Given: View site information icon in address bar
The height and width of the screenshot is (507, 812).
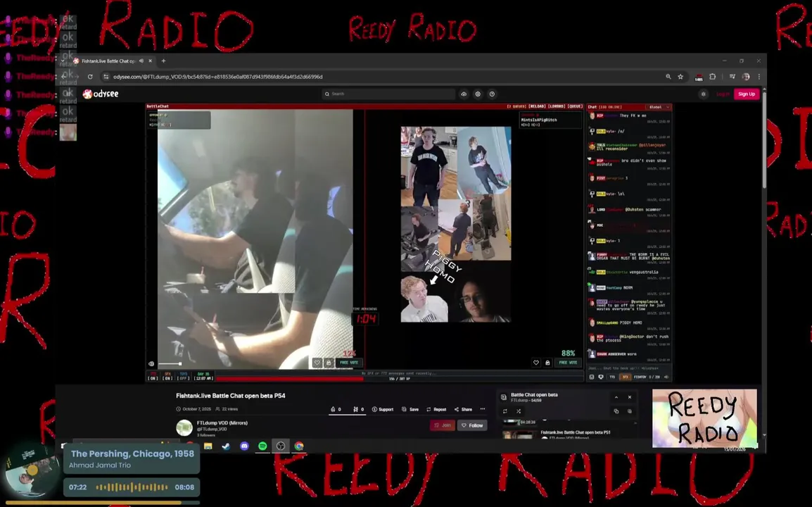Looking at the screenshot, I should point(106,77).
